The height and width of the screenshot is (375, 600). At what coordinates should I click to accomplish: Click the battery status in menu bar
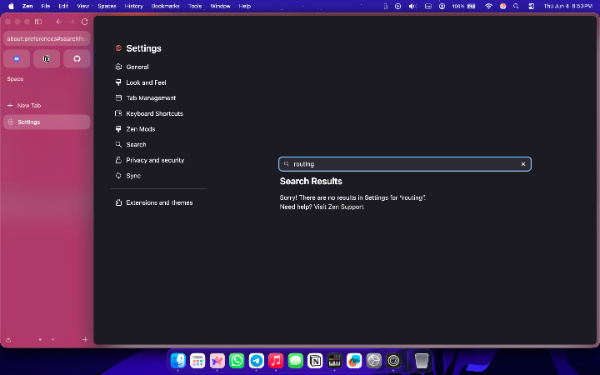coord(464,6)
